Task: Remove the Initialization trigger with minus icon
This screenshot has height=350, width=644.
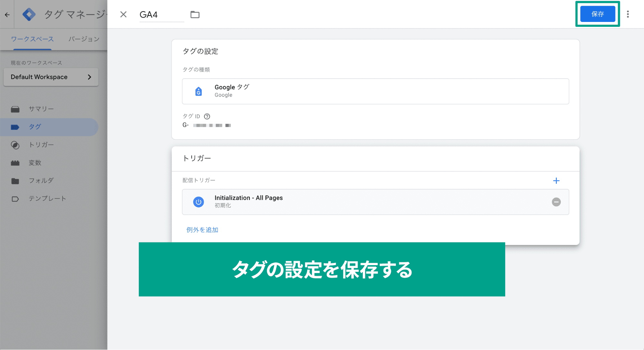Action: coord(556,202)
